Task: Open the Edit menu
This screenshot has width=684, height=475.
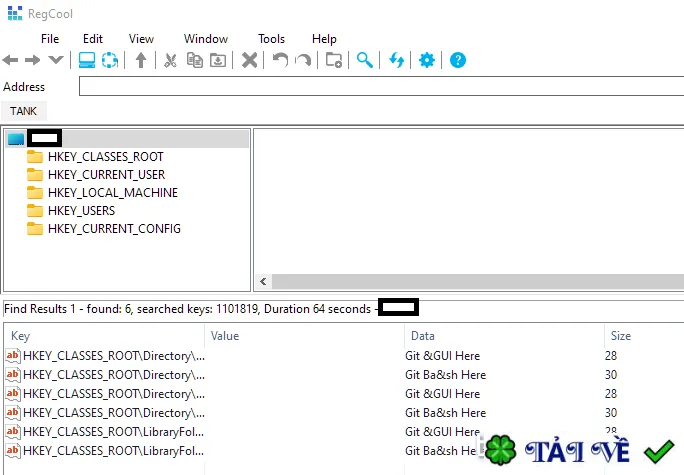Action: 92,39
